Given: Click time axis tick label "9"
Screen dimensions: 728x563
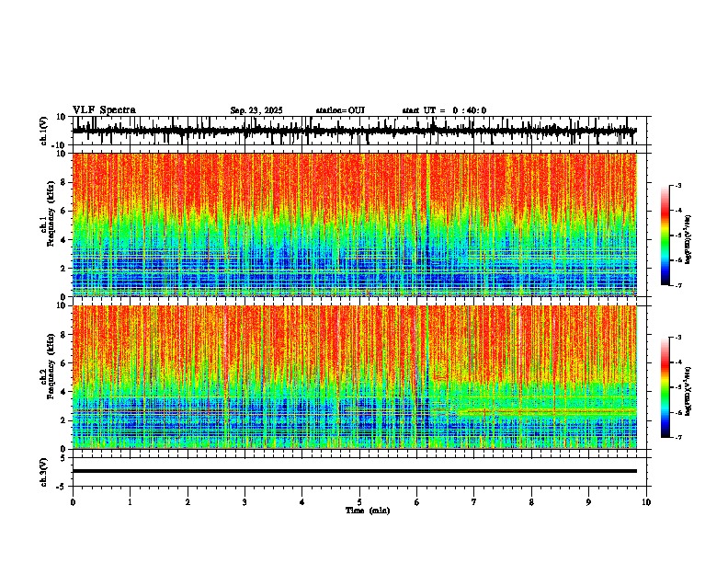Looking at the screenshot, I should coord(588,502).
